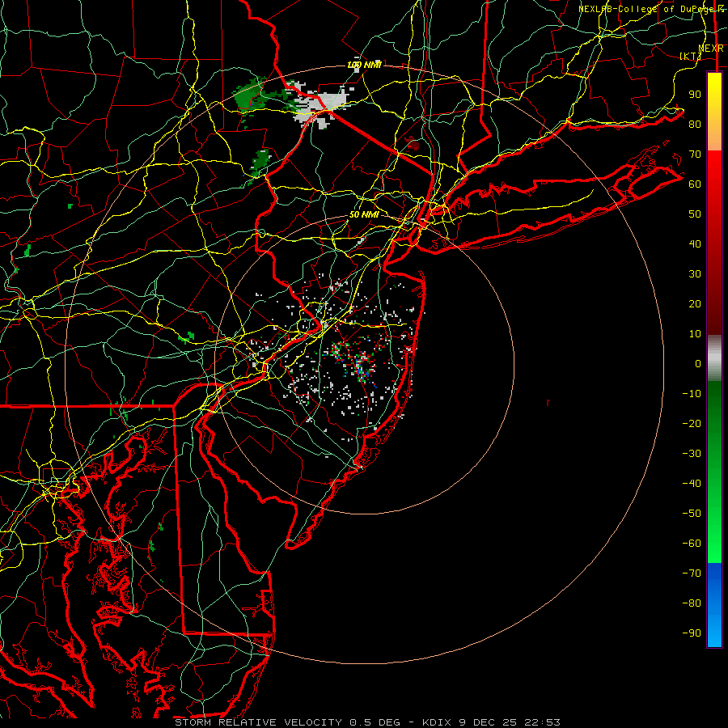Click the "NEXR" text above the scale
The height and width of the screenshot is (728, 728).
pyautogui.click(x=711, y=49)
